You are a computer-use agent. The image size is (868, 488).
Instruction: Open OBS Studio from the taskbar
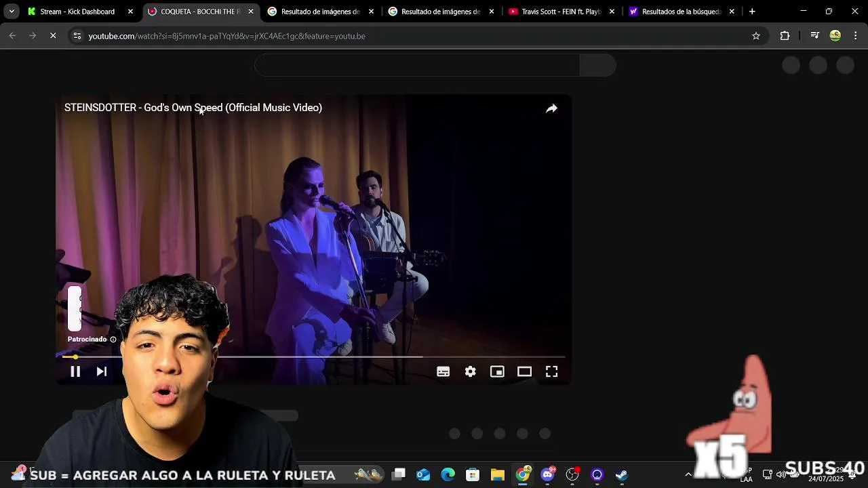coord(572,474)
